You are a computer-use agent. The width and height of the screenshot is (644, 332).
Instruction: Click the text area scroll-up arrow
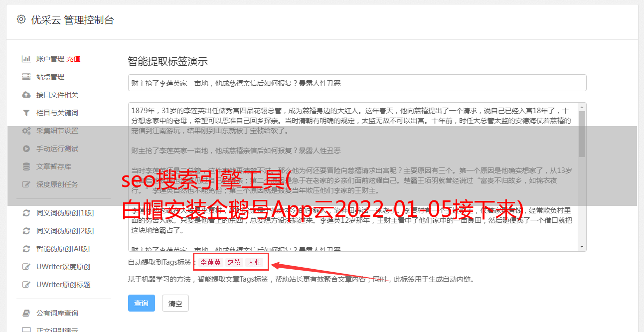[582, 107]
